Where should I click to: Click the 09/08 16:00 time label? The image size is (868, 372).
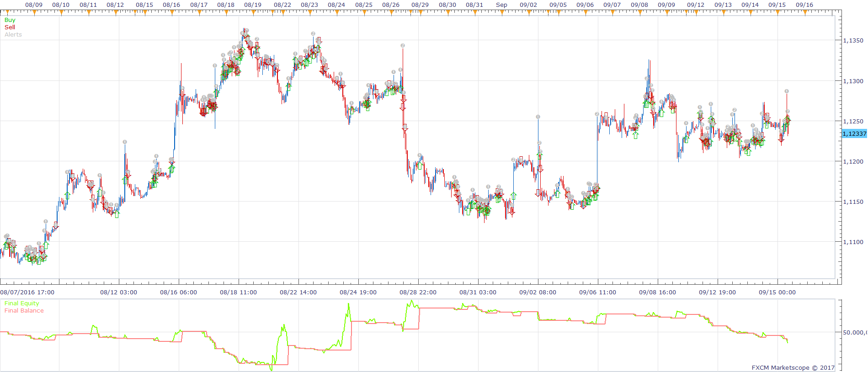coord(657,292)
